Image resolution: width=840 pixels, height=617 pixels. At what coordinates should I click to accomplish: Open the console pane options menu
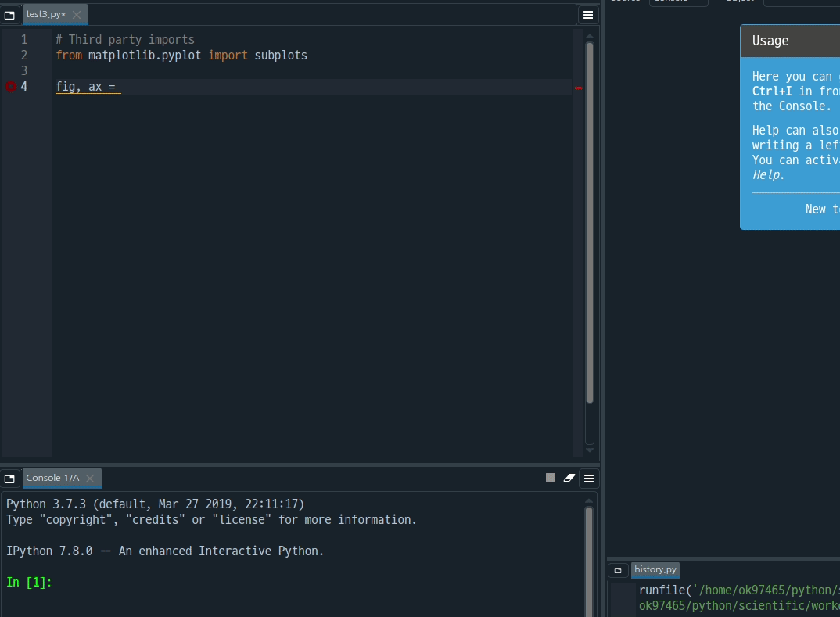(589, 478)
